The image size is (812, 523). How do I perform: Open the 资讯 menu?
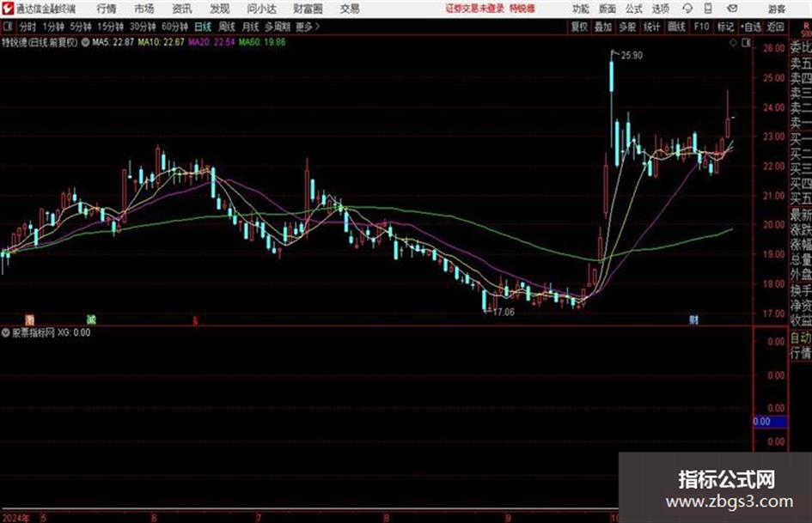coord(182,9)
